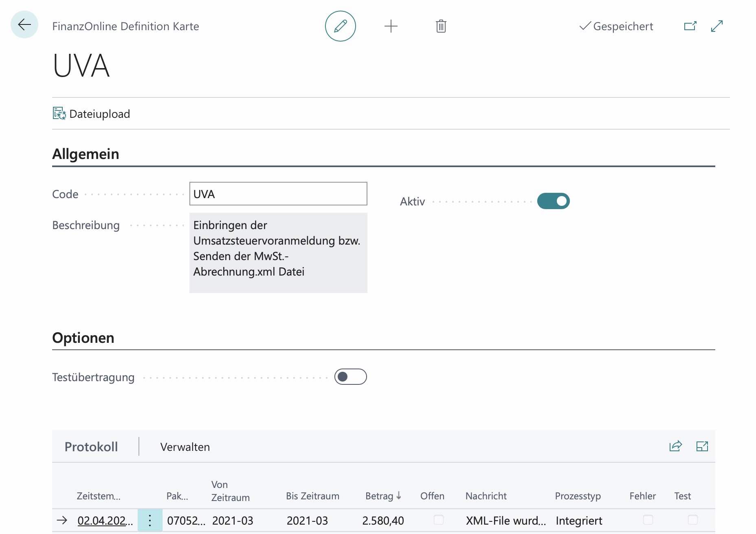
Task: Click the Gespeichert status indicator
Action: (x=616, y=26)
